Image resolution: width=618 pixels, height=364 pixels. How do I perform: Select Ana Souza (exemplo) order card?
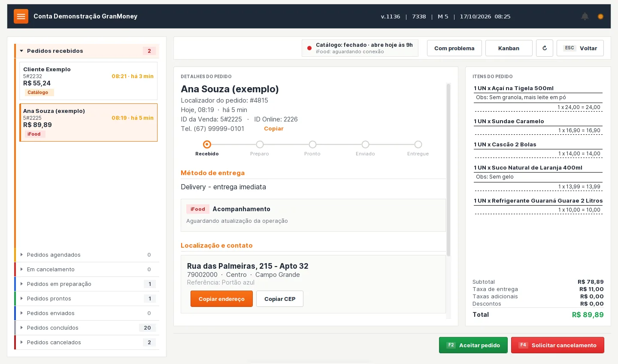point(88,122)
